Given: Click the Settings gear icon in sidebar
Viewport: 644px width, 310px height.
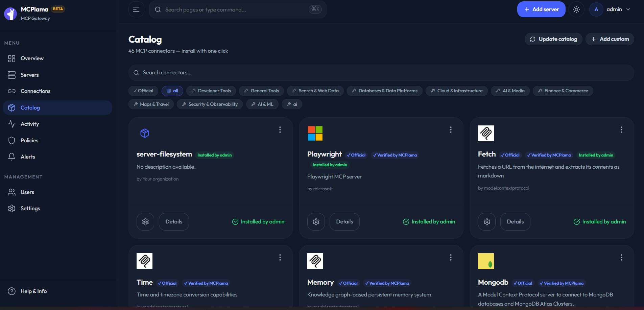Looking at the screenshot, I should 12,209.
